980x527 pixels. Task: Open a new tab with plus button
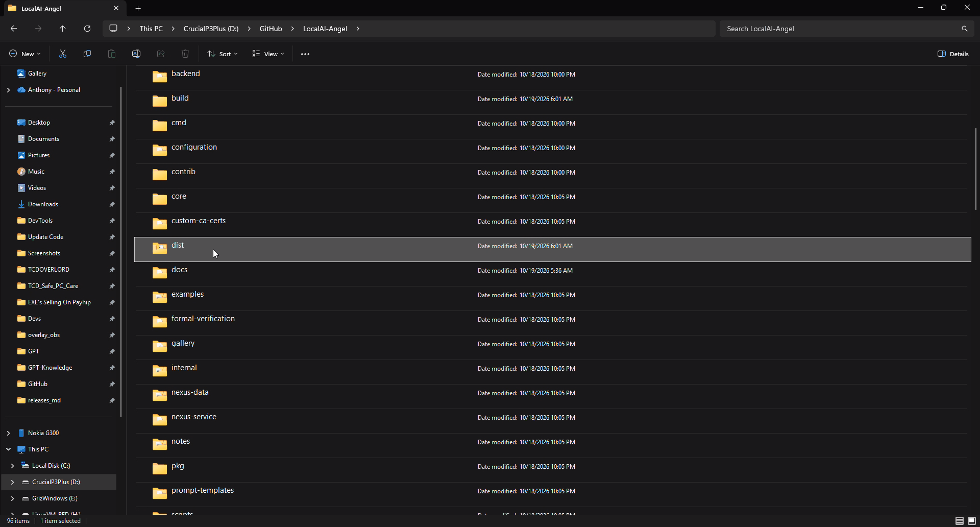[x=138, y=8]
